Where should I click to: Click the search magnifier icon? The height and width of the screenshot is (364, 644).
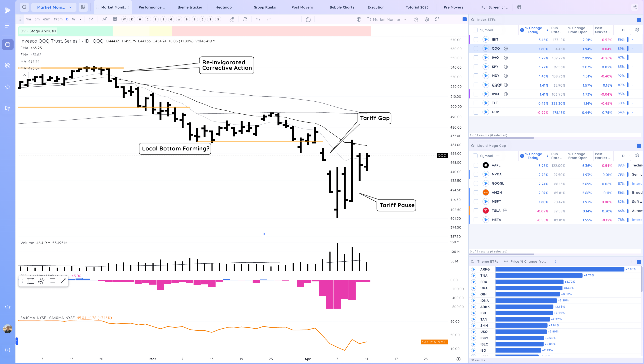click(24, 7)
